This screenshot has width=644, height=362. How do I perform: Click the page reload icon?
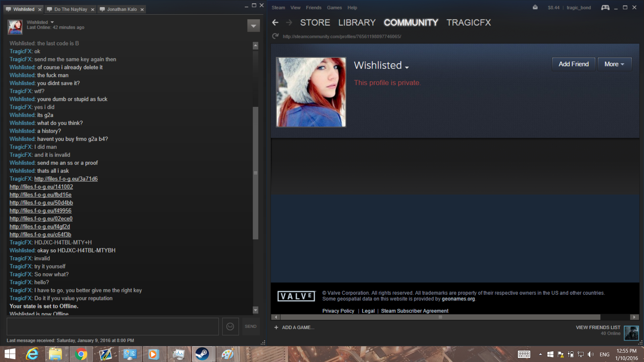tap(275, 36)
